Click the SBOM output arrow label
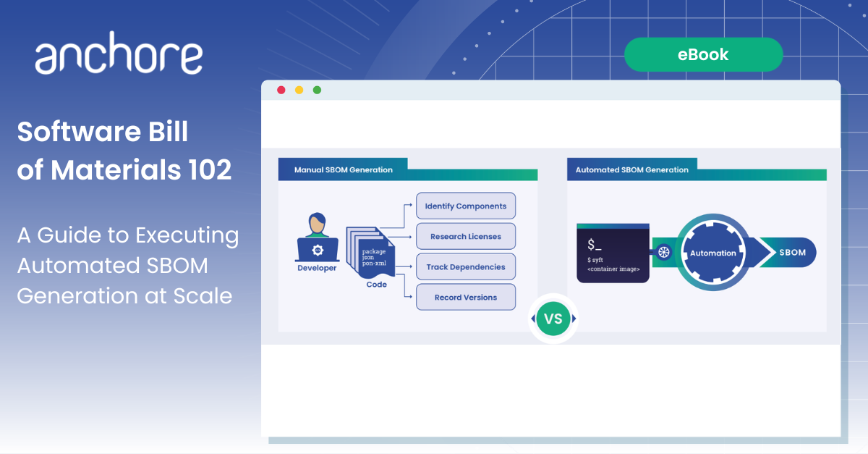This screenshot has height=454, width=868. click(x=791, y=253)
